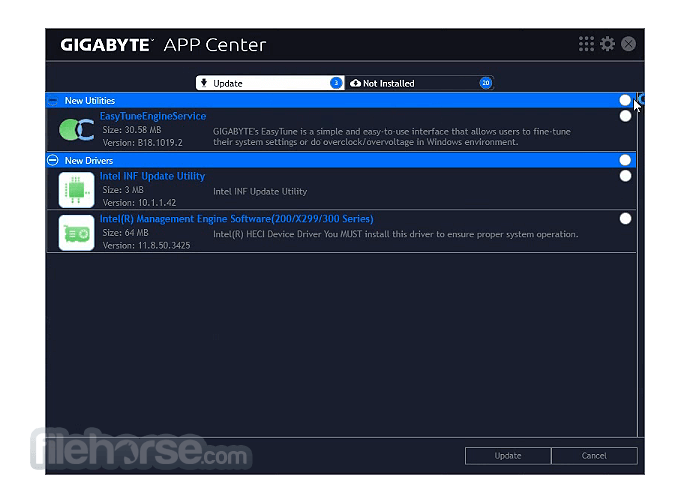Click the Not Installed count badge

[x=485, y=83]
